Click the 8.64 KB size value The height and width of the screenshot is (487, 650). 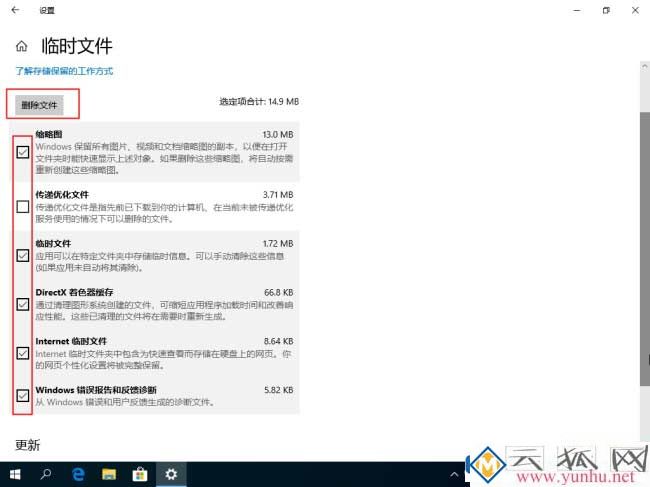[x=279, y=342]
